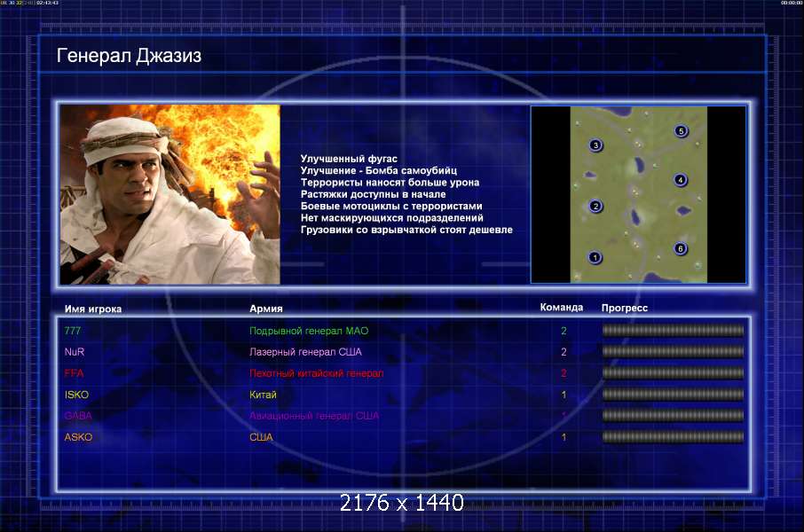Click player name '777'
The image size is (804, 532).
click(72, 331)
